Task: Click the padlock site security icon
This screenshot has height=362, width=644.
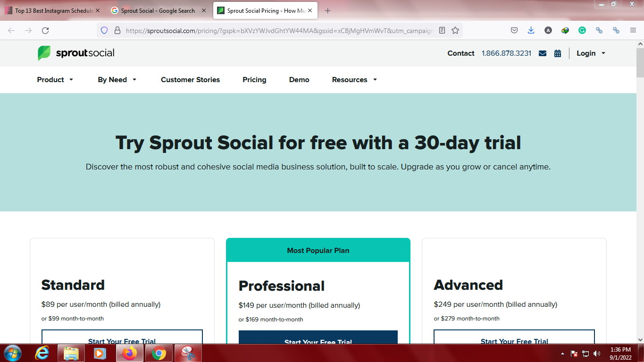Action: click(117, 30)
